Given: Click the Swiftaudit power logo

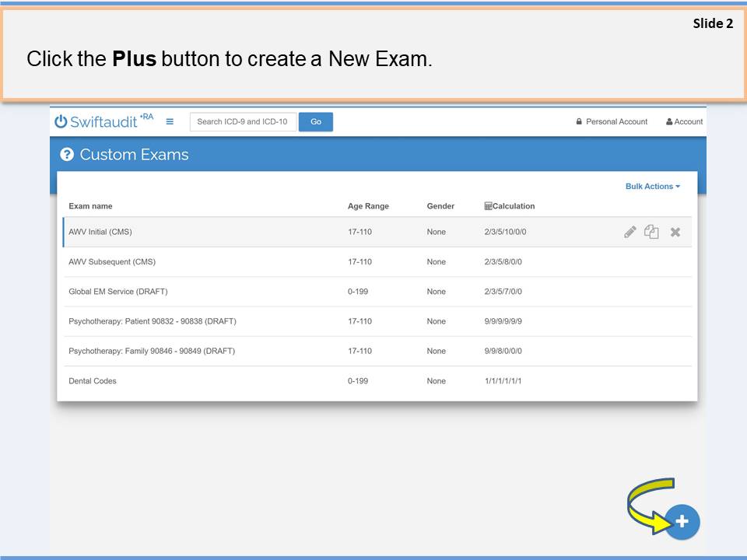Looking at the screenshot, I should coord(61,121).
